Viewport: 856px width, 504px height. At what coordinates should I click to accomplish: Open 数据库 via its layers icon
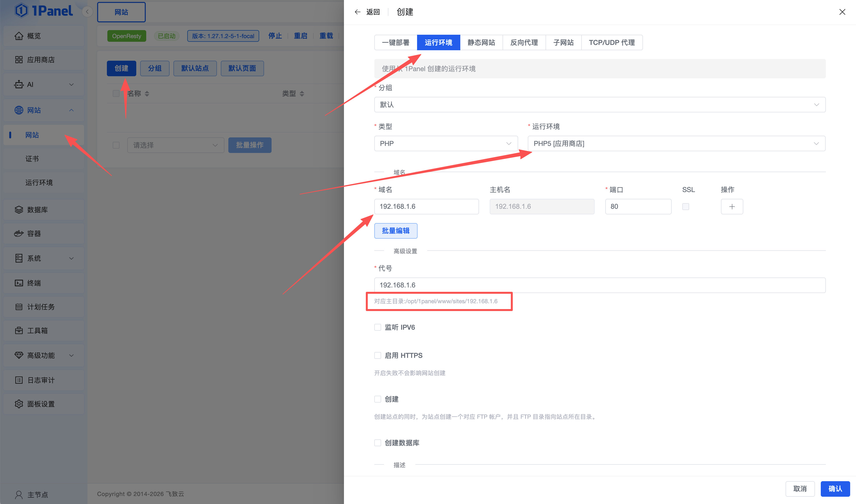(x=19, y=210)
